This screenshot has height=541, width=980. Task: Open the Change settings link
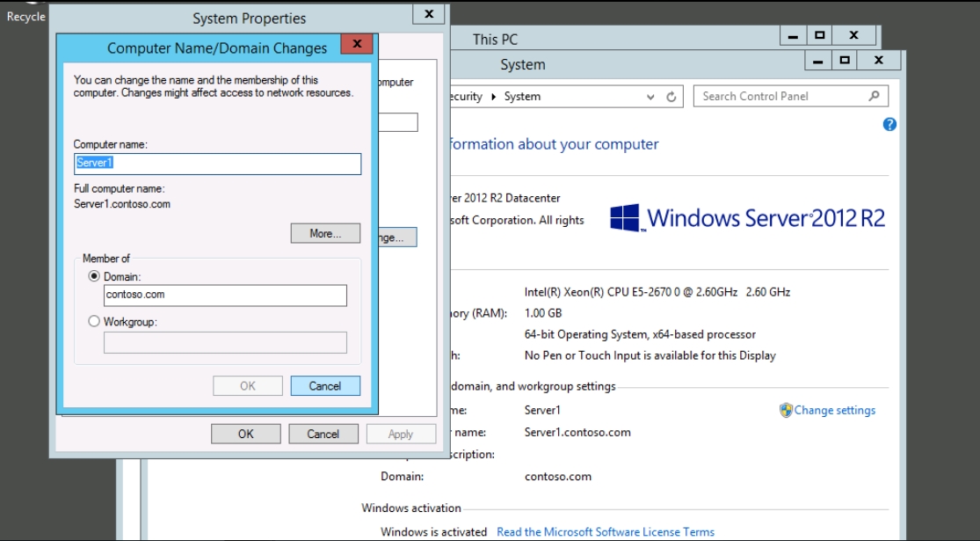pos(834,410)
